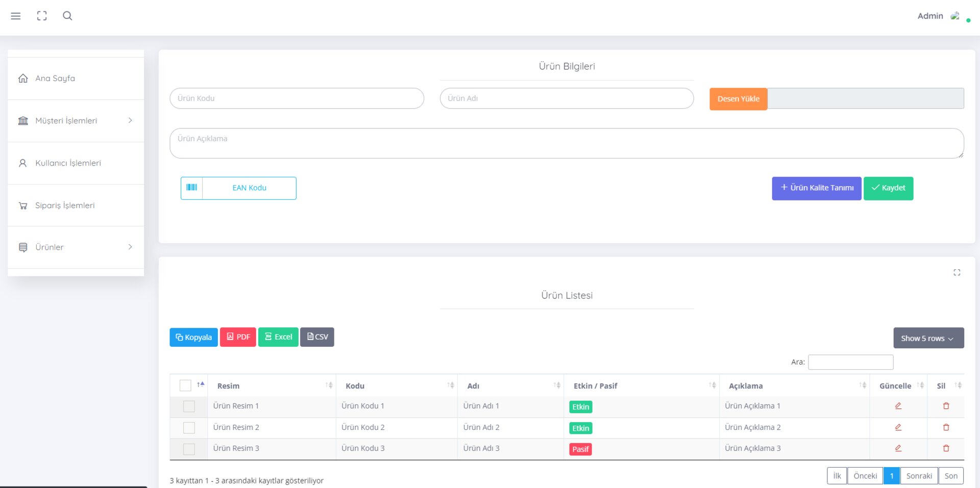Sort by Etkin / Pasif column arrows
Image resolution: width=980 pixels, height=488 pixels.
point(713,386)
